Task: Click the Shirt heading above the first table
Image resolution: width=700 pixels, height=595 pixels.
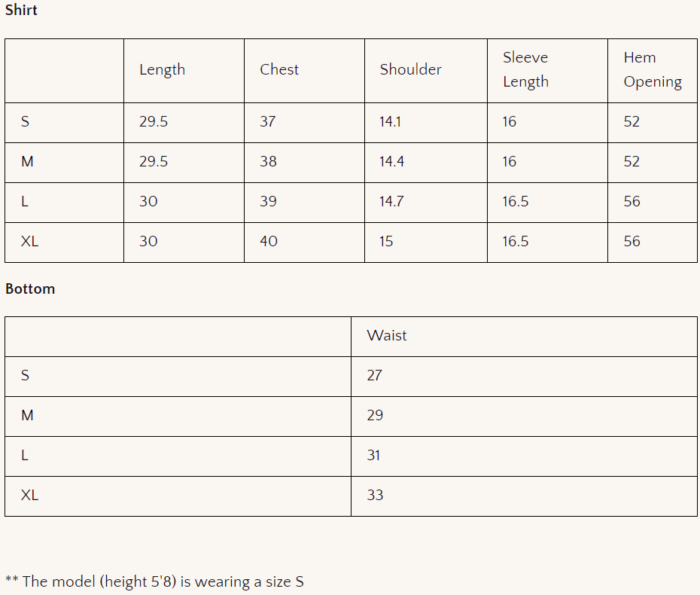Action: [21, 11]
